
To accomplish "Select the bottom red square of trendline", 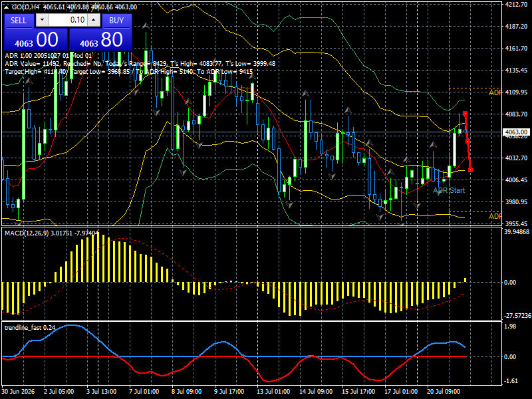I will pos(471,170).
